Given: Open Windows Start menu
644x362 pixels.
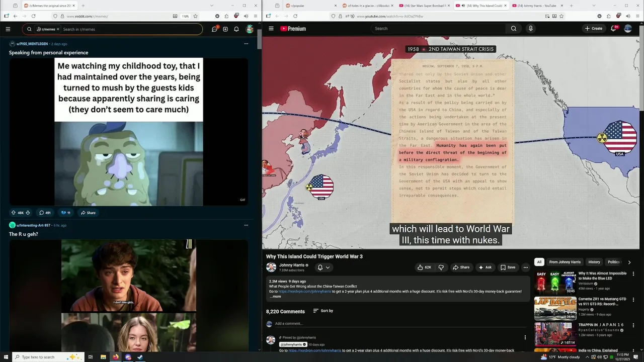Looking at the screenshot, I should click(5, 357).
